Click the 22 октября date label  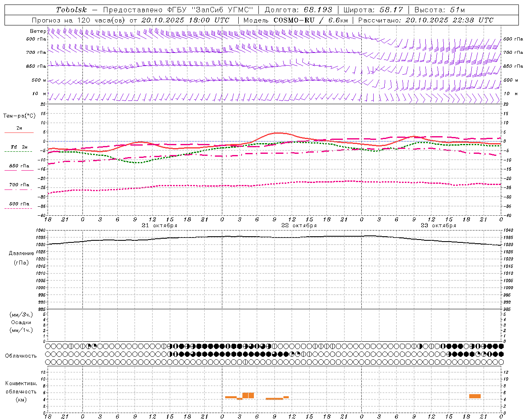pos(299,226)
